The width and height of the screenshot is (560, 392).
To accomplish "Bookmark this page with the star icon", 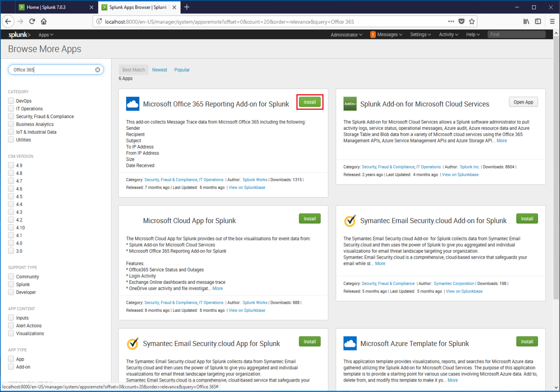I will pos(472,22).
